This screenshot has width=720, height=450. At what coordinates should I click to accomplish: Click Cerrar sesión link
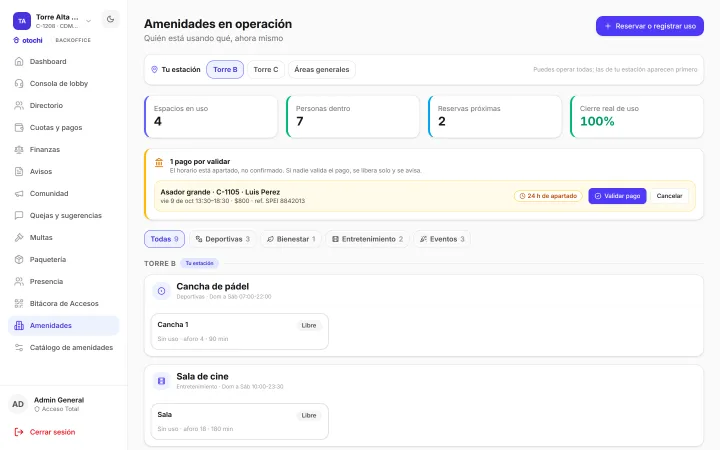52,432
